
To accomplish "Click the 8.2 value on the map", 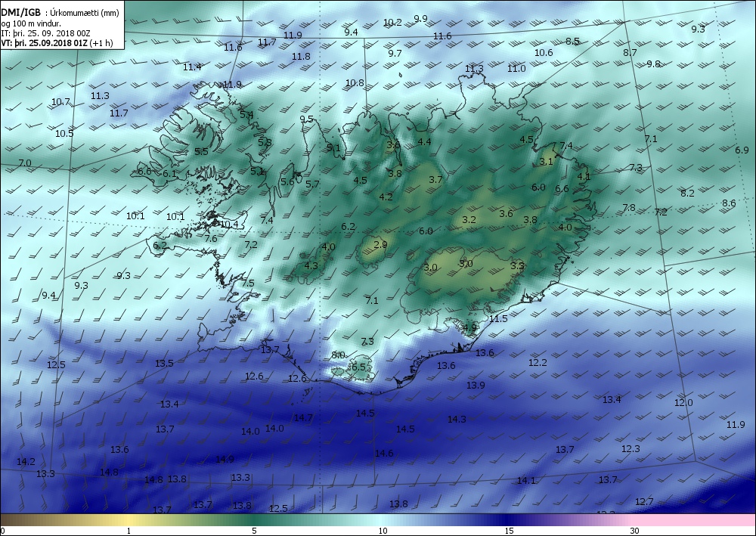I will click(687, 193).
